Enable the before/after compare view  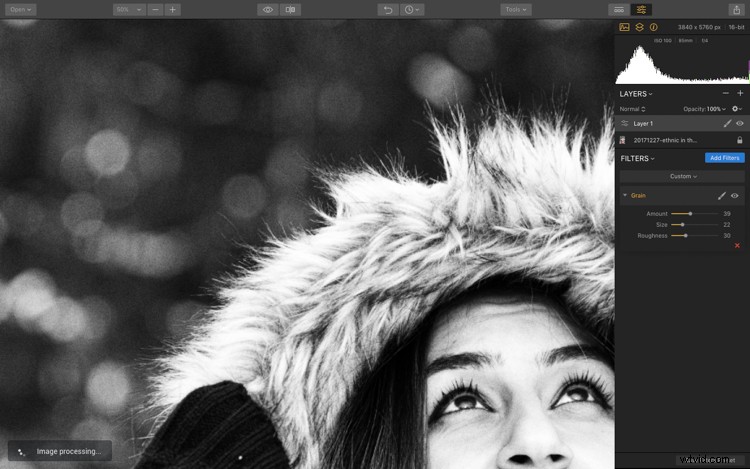click(290, 10)
